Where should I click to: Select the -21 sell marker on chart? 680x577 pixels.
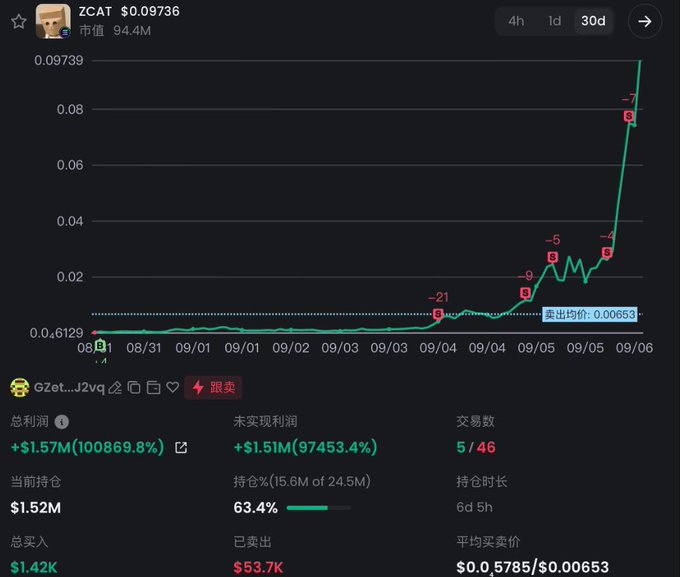coord(438,314)
